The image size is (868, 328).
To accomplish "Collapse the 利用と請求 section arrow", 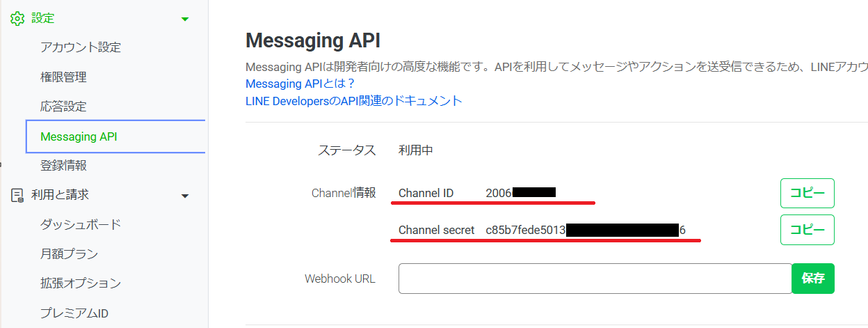I will 185,196.
